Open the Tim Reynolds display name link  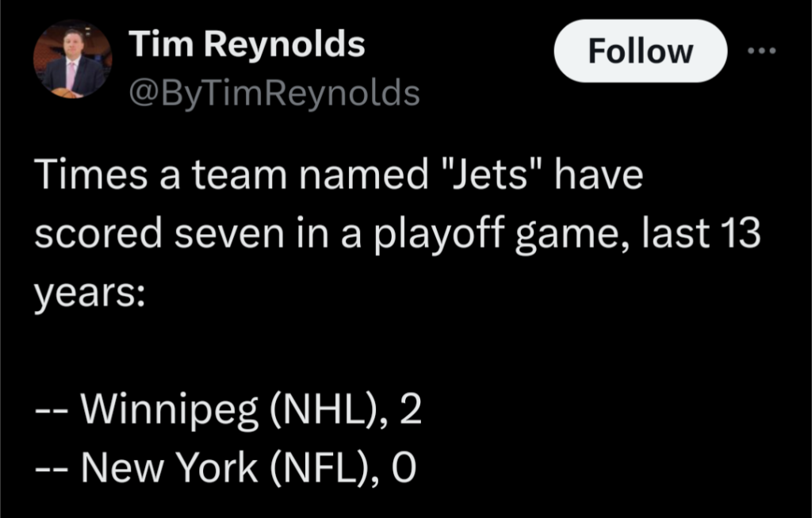click(247, 45)
